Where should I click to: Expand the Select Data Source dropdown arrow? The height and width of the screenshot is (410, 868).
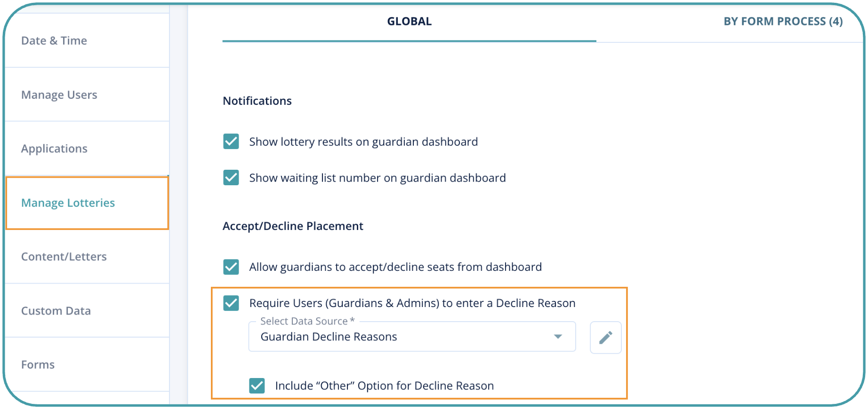pyautogui.click(x=558, y=337)
